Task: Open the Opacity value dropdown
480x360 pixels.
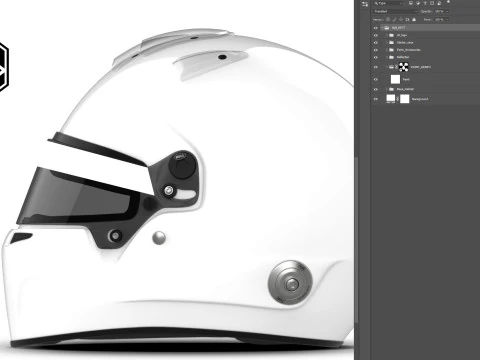Action: coord(447,11)
